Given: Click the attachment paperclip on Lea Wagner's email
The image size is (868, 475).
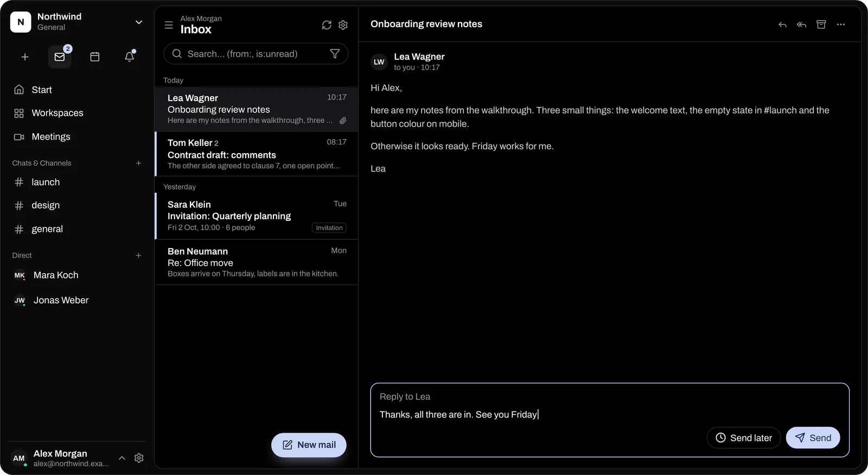Looking at the screenshot, I should pos(343,121).
